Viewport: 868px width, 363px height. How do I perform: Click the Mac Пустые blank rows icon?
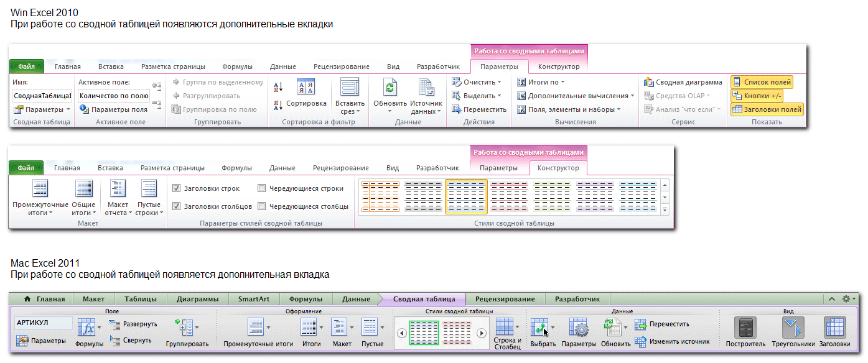[x=370, y=327]
